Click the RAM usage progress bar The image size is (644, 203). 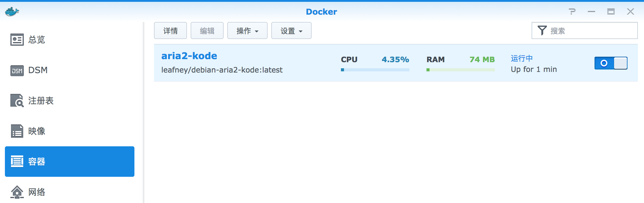point(461,70)
